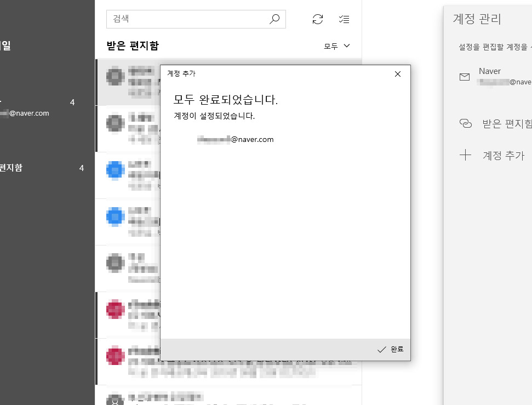The image size is (532, 405).
Task: Select the Naver account envelope icon
Action: (465, 77)
